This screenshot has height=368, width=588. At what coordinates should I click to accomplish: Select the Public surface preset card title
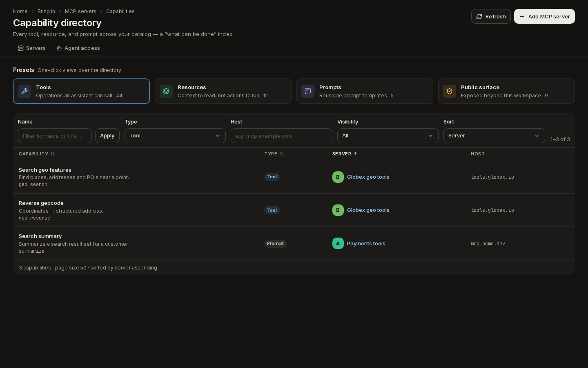click(480, 88)
